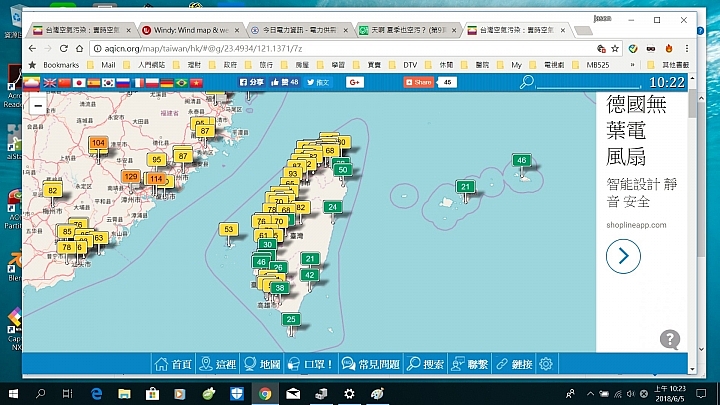Open 聯繫 contact in bottom nav
Image resolution: width=720 pixels, height=405 pixels.
tap(469, 364)
